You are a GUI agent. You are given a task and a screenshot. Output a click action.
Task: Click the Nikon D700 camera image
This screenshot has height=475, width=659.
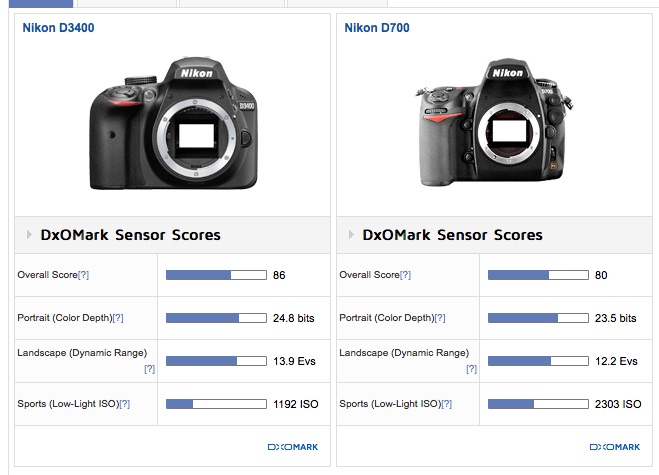(494, 122)
